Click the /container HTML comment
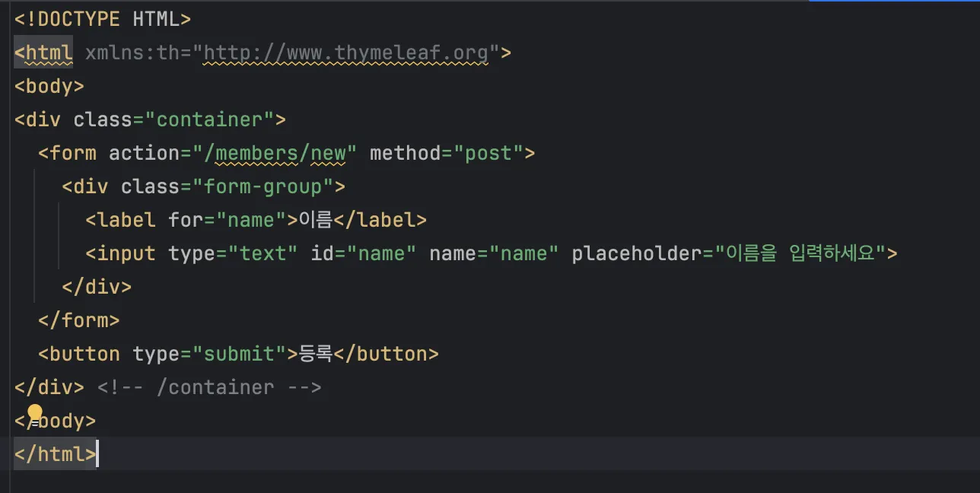 pyautogui.click(x=209, y=387)
